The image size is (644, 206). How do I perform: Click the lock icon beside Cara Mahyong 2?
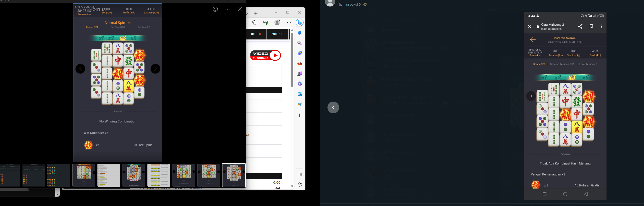tap(538, 26)
